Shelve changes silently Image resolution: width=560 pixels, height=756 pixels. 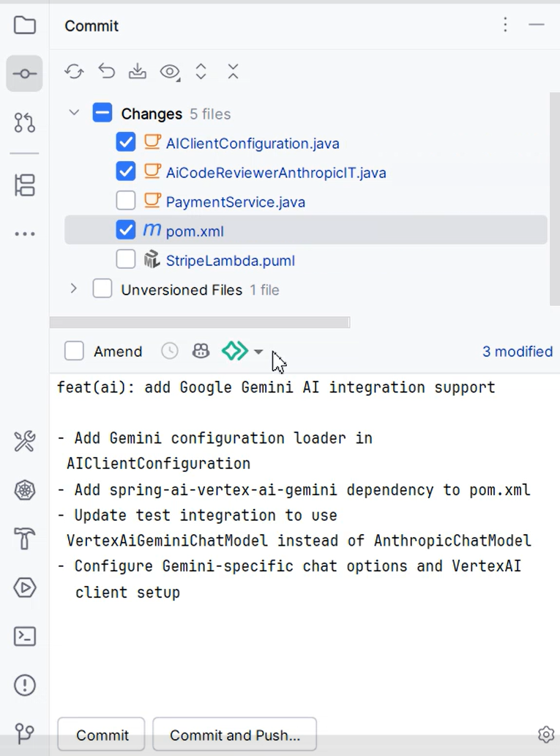pos(137,72)
